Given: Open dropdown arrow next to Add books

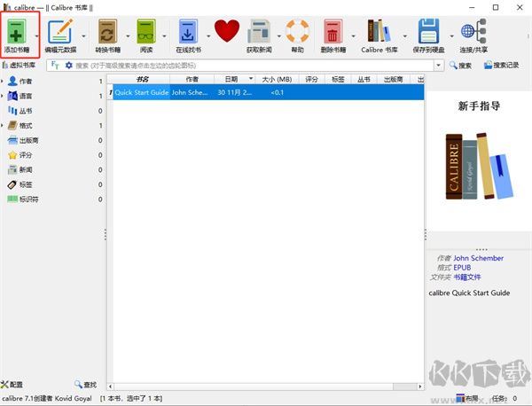Looking at the screenshot, I should [x=36, y=35].
